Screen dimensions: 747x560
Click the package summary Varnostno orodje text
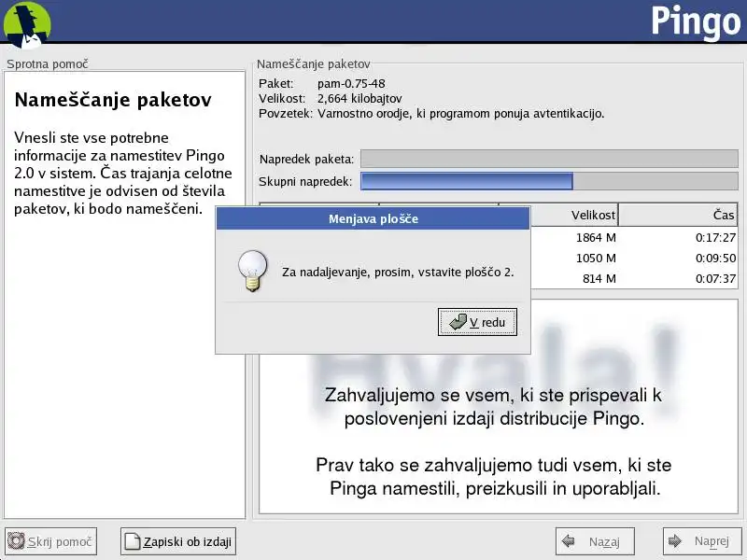[460, 114]
